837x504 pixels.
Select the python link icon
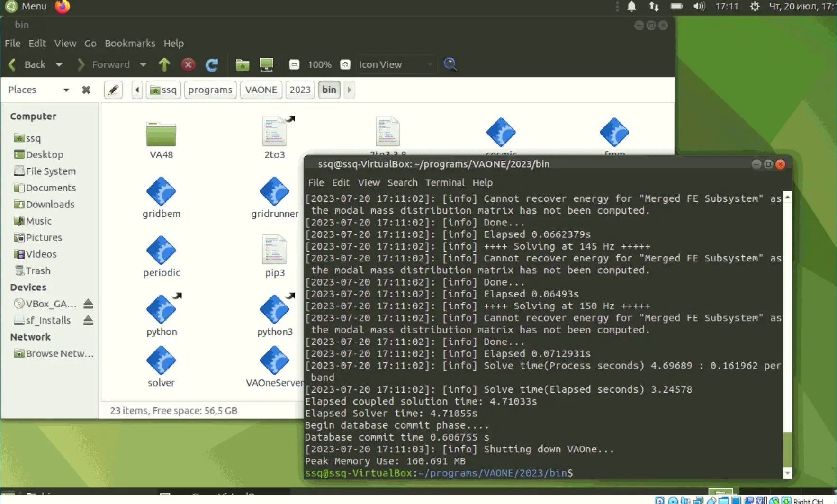coord(161,309)
